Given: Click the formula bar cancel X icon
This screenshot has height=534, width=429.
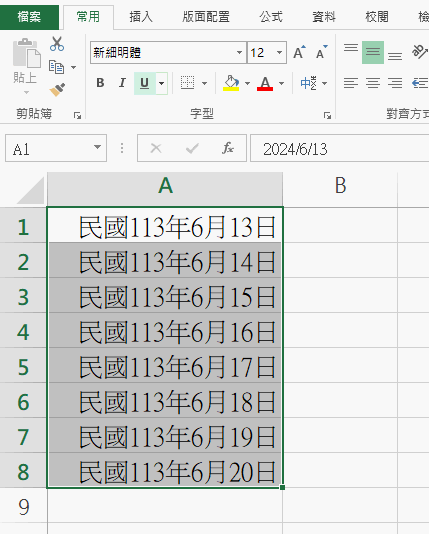Looking at the screenshot, I should coord(156,148).
